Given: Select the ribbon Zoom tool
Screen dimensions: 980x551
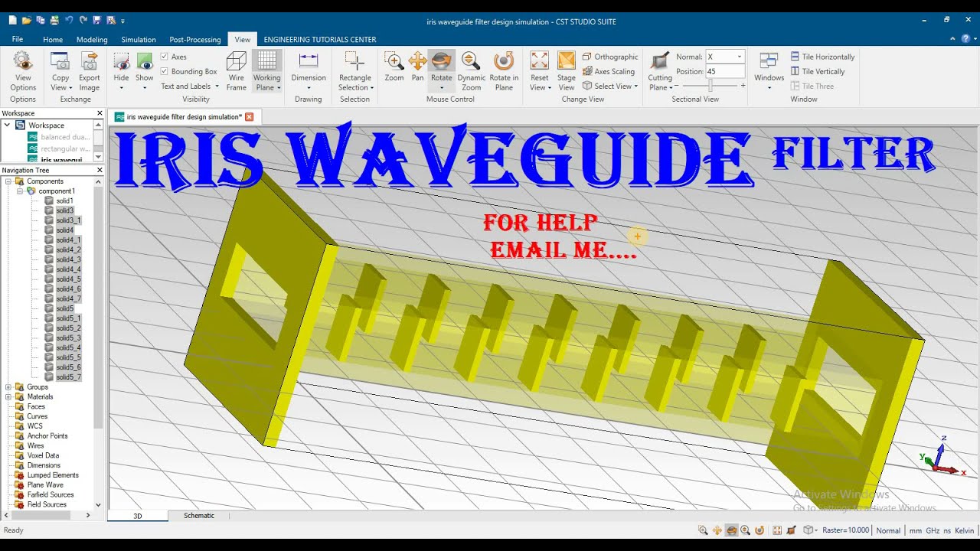Looking at the screenshot, I should 394,67.
